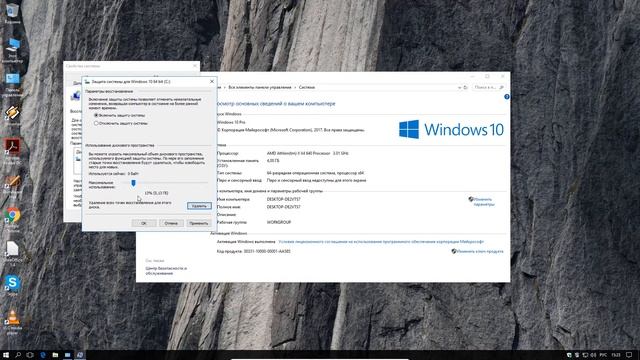
Task: Click the taskbar clock
Action: (616, 355)
